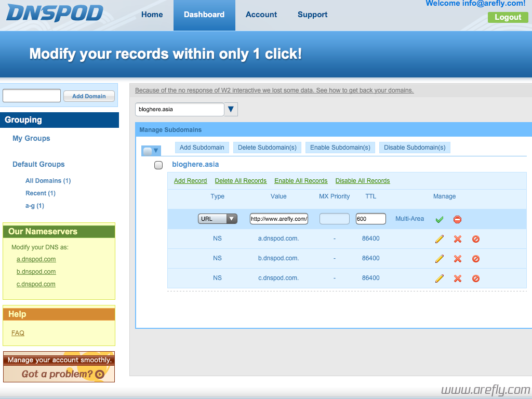This screenshot has height=399, width=532.
Task: Select a-g (1) group
Action: 35,206
